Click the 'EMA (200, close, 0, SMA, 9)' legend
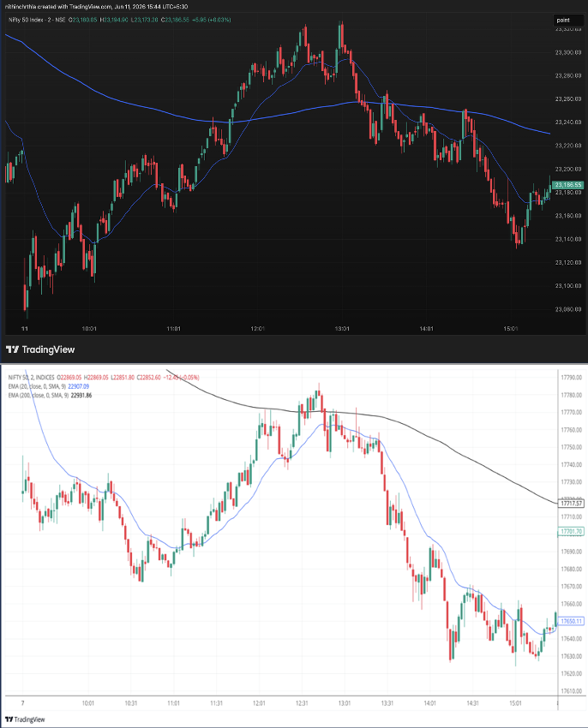 point(39,396)
